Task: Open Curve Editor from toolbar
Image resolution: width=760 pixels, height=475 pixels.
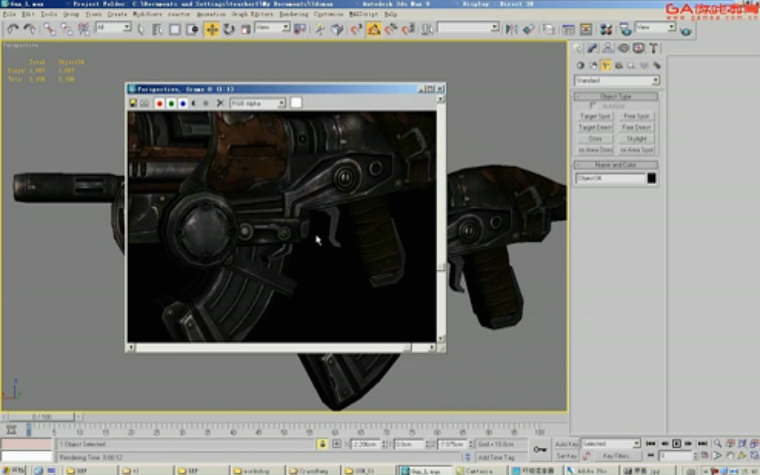Action: (x=569, y=29)
